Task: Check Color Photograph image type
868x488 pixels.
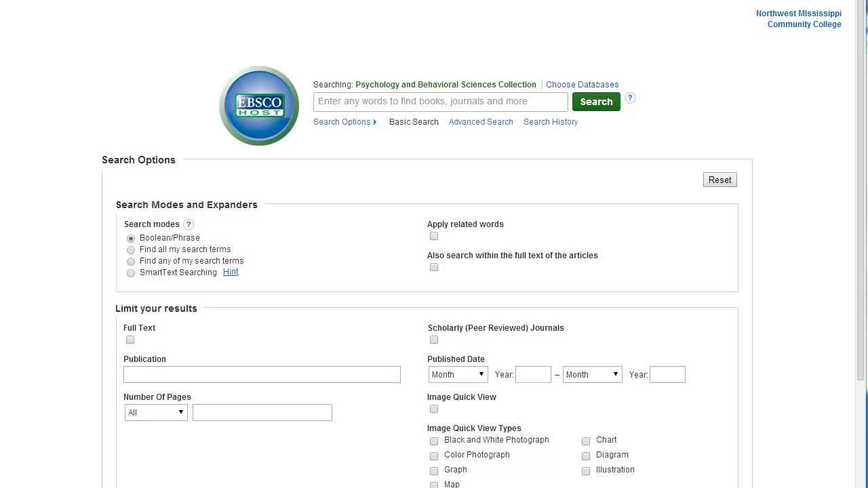Action: [x=434, y=456]
